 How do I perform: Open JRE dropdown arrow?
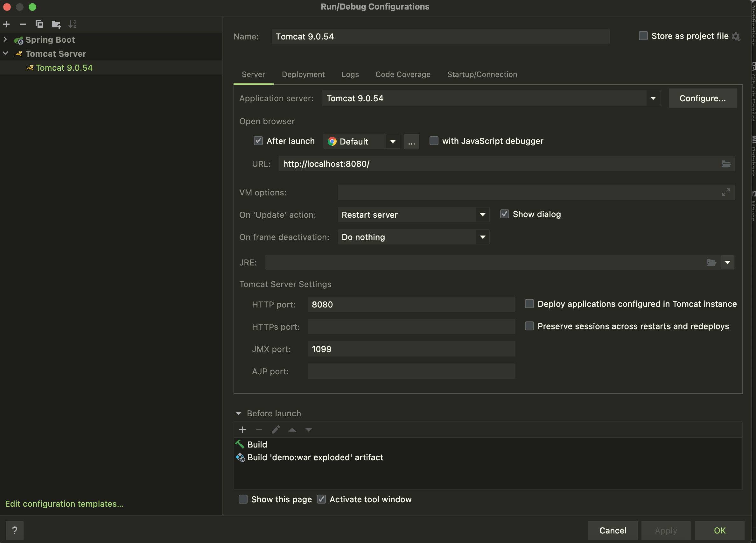[728, 263]
